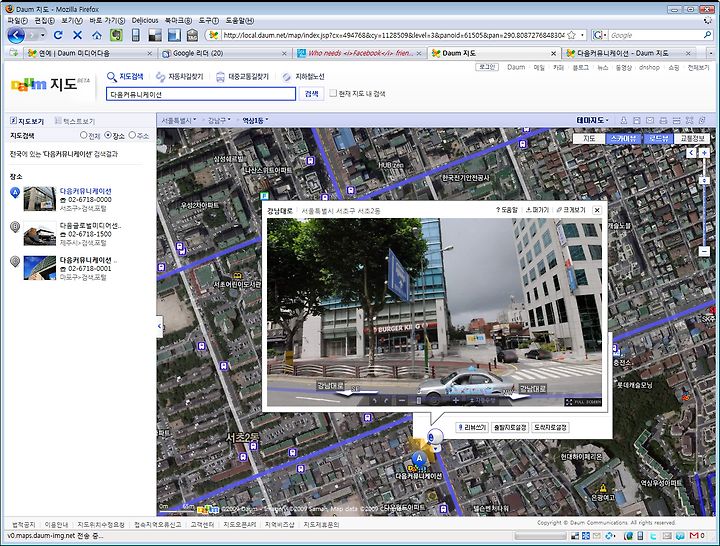Zoom out the road view with minus
Image resolution: width=720 pixels, height=546 pixels.
[402, 400]
